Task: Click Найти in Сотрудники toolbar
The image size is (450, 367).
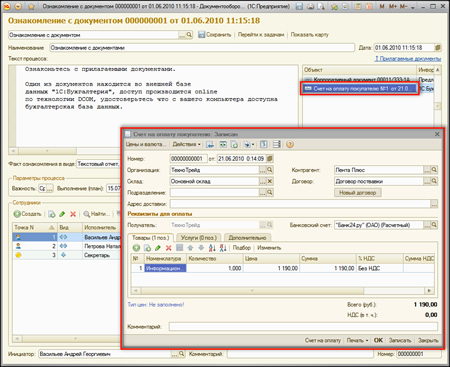Action: [x=96, y=214]
